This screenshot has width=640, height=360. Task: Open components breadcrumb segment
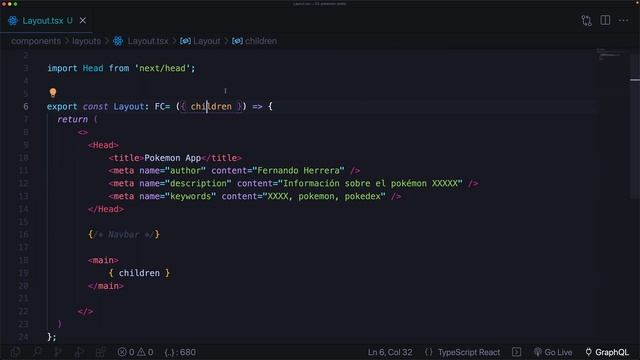coord(36,41)
